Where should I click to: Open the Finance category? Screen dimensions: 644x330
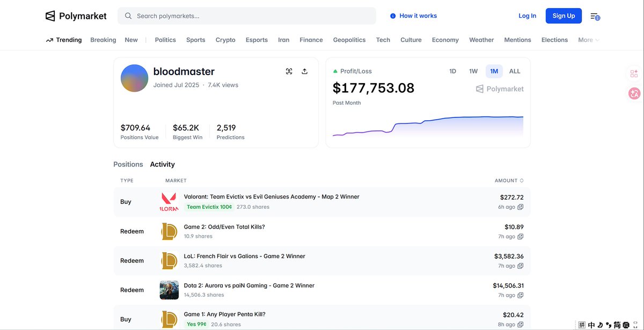311,40
